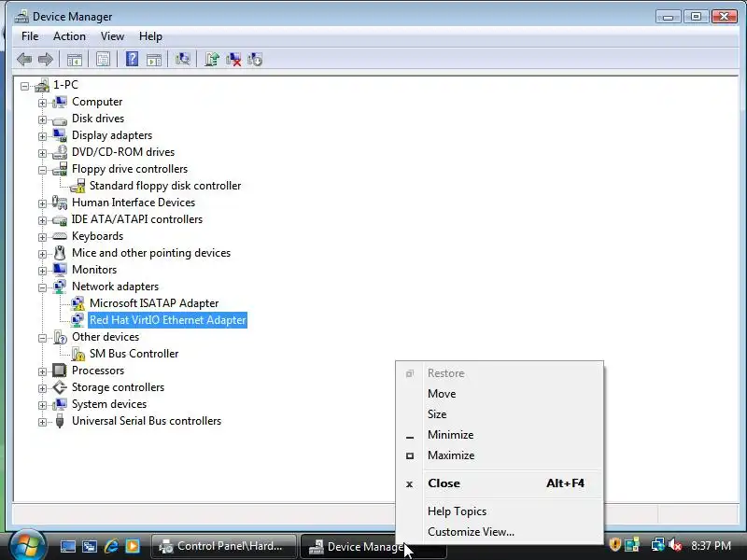747x560 pixels.
Task: Click Show Desktop quick launch icon
Action: pyautogui.click(x=67, y=546)
